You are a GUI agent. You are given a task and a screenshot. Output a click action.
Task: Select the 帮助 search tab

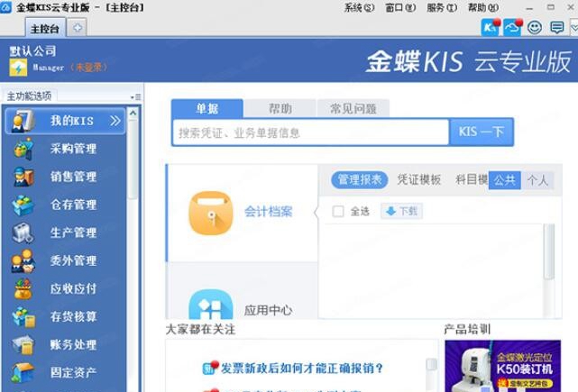tap(280, 109)
